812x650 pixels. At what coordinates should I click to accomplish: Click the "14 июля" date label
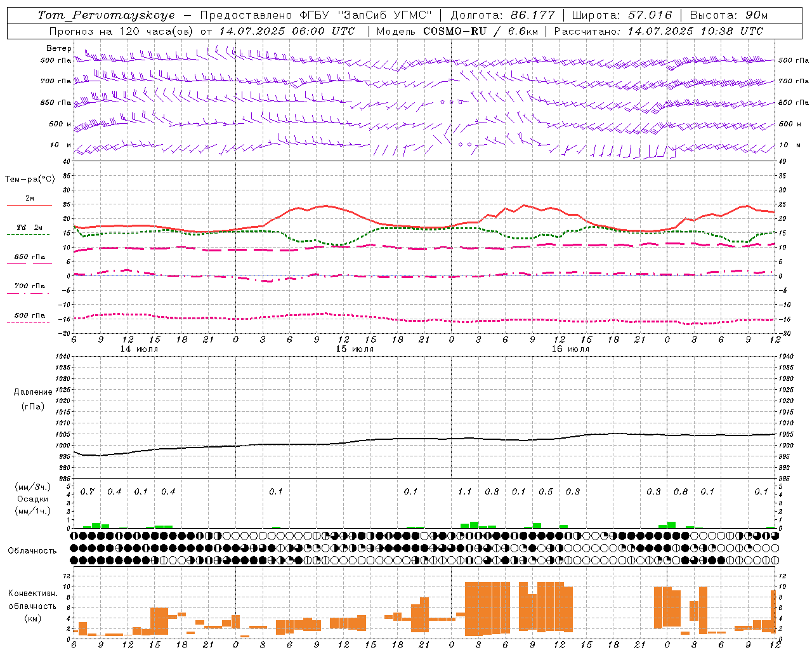pyautogui.click(x=139, y=349)
